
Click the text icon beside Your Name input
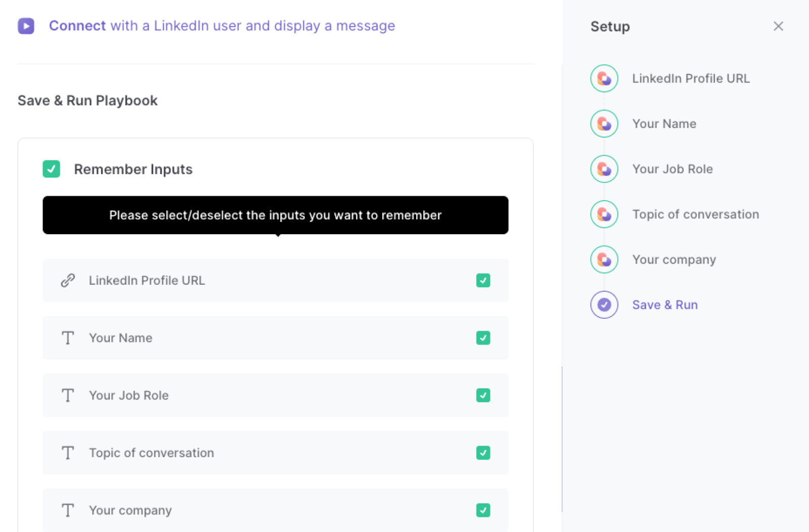pyautogui.click(x=68, y=338)
